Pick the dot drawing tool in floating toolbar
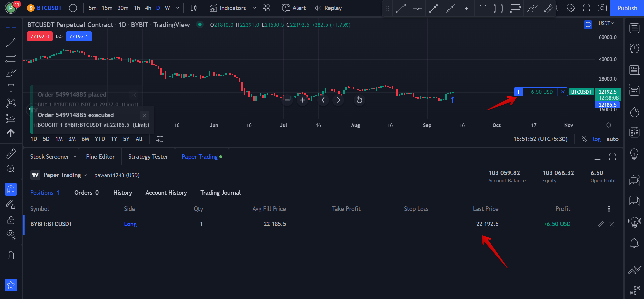 466,9
